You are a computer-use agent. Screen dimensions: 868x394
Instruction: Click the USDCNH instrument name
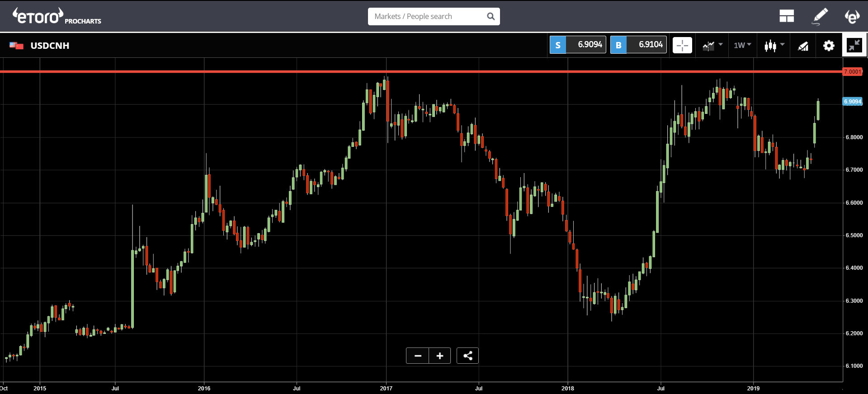tap(50, 46)
